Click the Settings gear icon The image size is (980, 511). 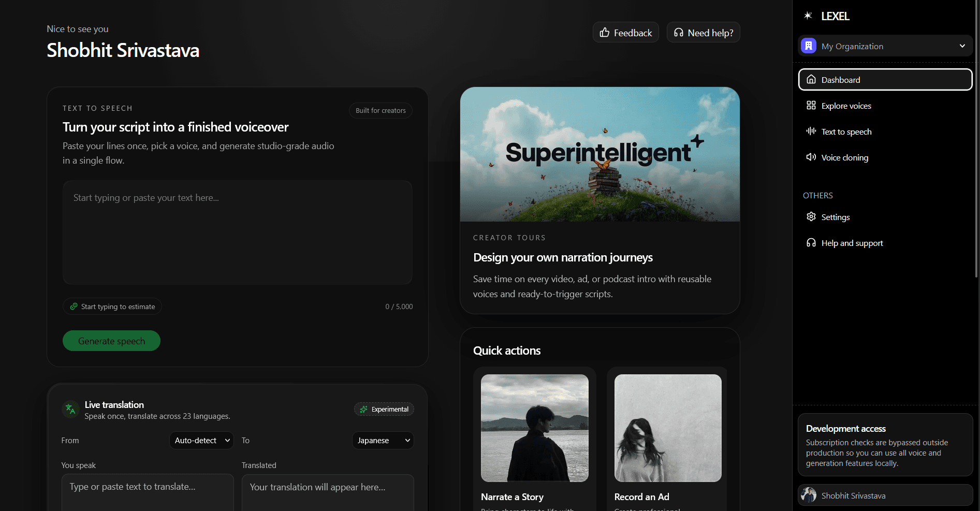coord(811,217)
